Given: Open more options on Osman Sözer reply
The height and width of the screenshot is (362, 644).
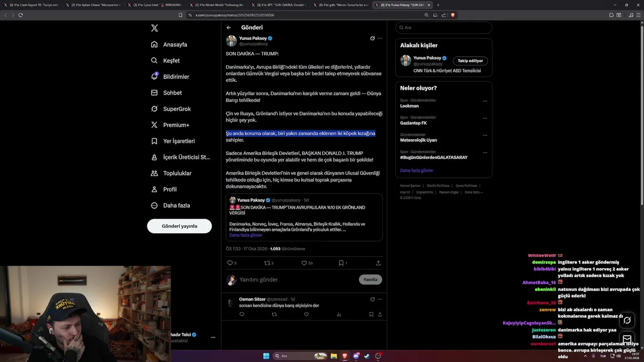Looking at the screenshot, I should (x=380, y=299).
